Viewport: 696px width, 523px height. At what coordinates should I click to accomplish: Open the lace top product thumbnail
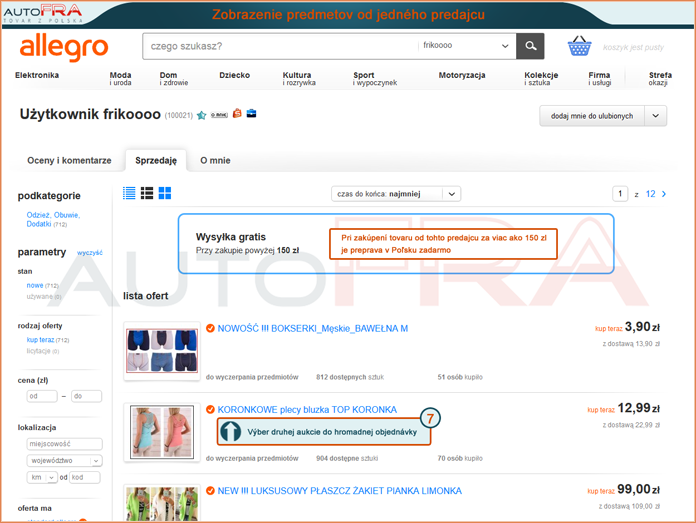pyautogui.click(x=162, y=432)
